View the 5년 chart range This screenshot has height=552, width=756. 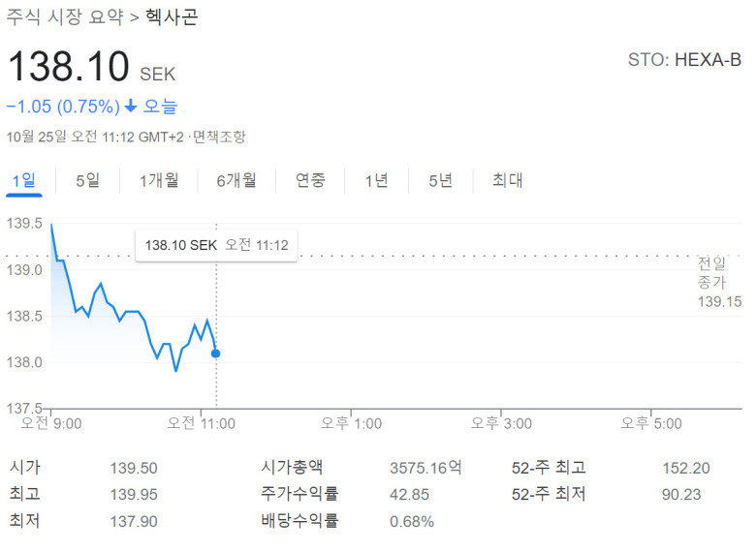(441, 181)
